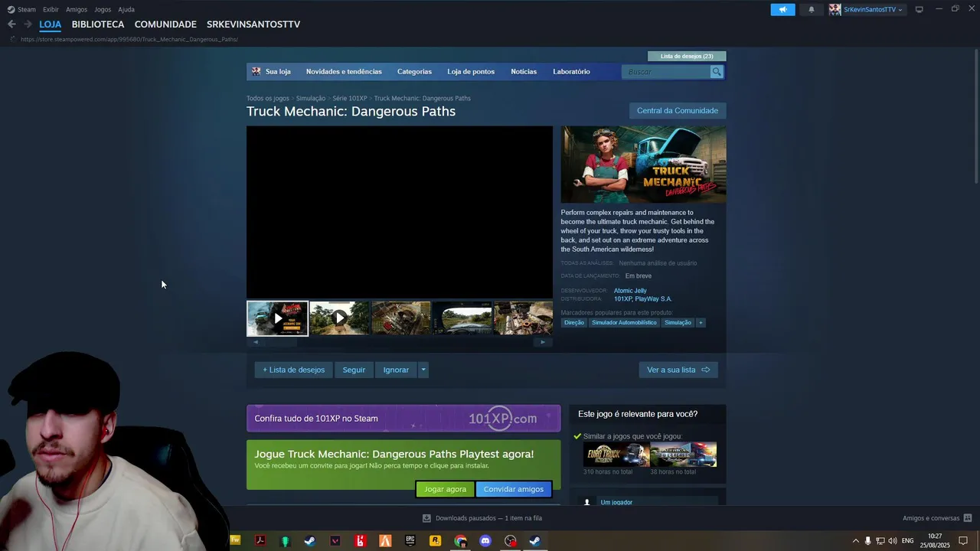Screen dimensions: 980x551
Task: Click the Simulador Automobilístico tag
Action: pos(624,323)
